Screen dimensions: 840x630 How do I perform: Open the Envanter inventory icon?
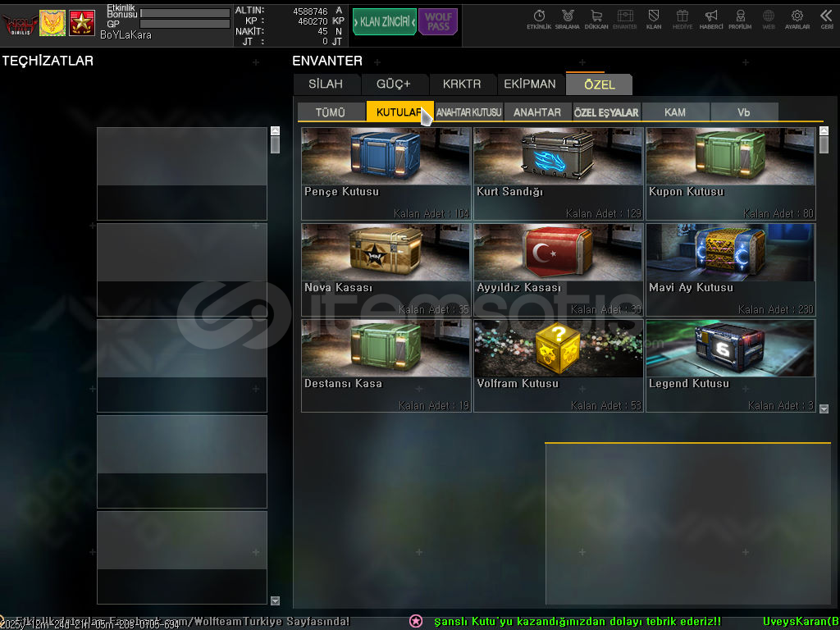pyautogui.click(x=624, y=19)
